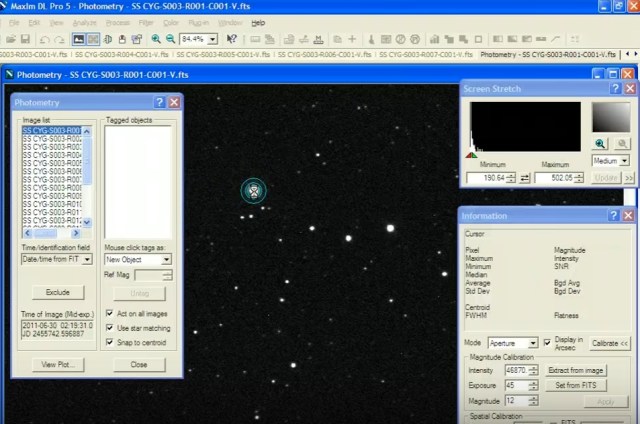Screen dimensions: 640x424
Task: Click the tagged star marker in image
Action: [x=255, y=189]
